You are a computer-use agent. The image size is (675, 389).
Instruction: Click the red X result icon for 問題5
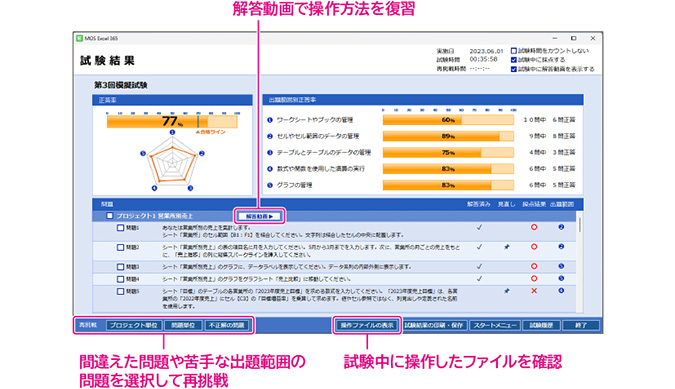pos(534,291)
